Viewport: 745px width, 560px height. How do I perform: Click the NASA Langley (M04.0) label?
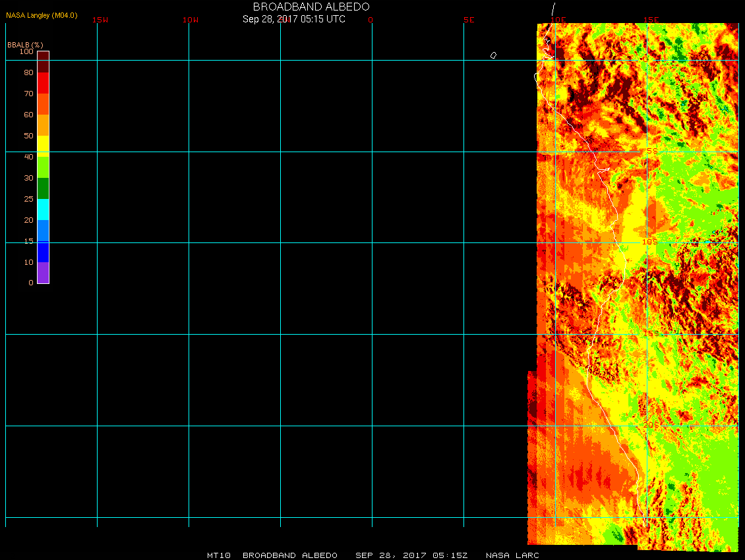pyautogui.click(x=42, y=15)
